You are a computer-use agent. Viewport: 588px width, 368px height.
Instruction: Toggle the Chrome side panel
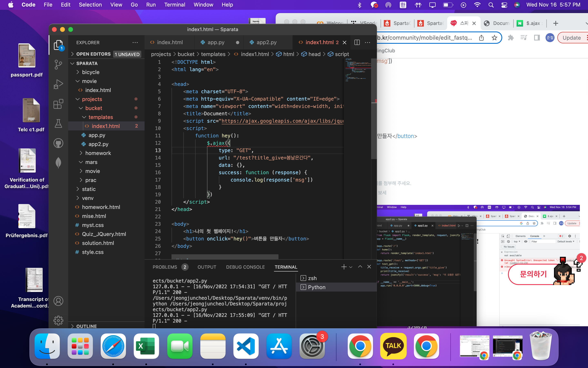click(537, 38)
